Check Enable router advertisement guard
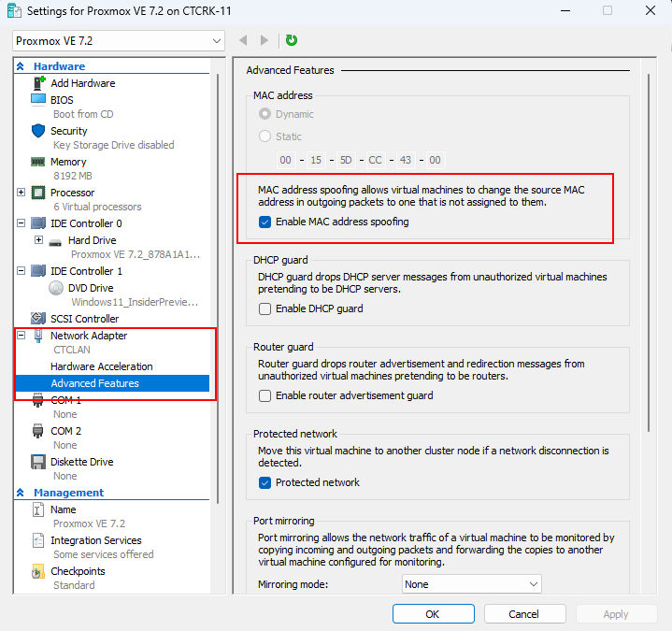This screenshot has height=631, width=672. point(265,395)
